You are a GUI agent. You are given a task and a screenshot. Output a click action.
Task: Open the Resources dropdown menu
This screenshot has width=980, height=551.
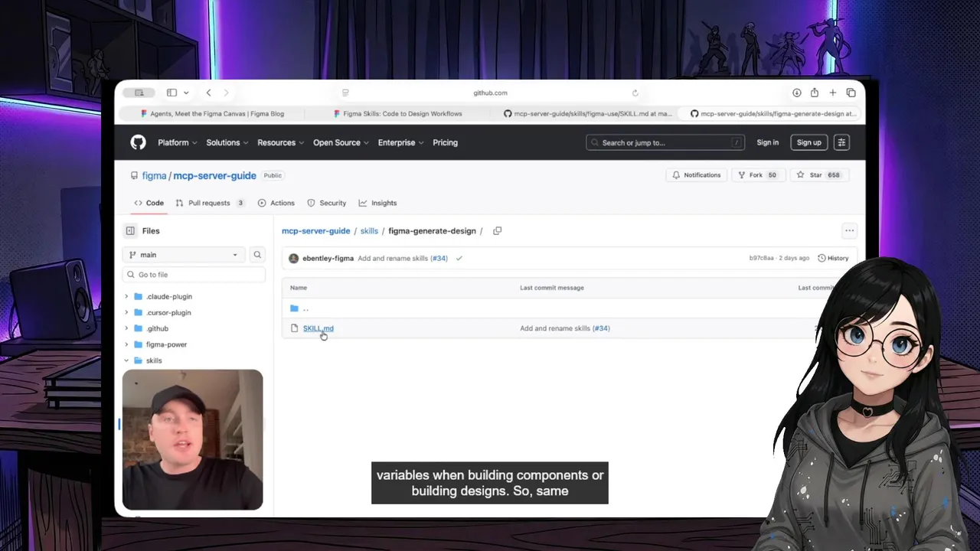pyautogui.click(x=280, y=142)
